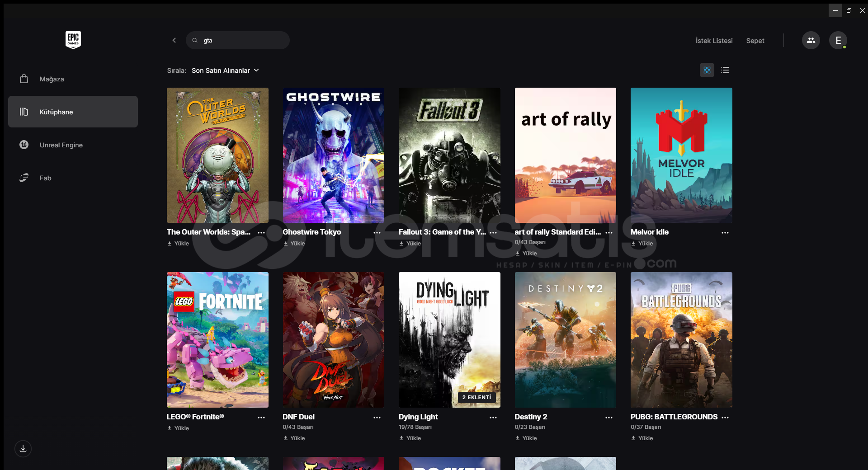The width and height of the screenshot is (868, 470).
Task: Install Dying Light via Yükle
Action: (x=410, y=438)
